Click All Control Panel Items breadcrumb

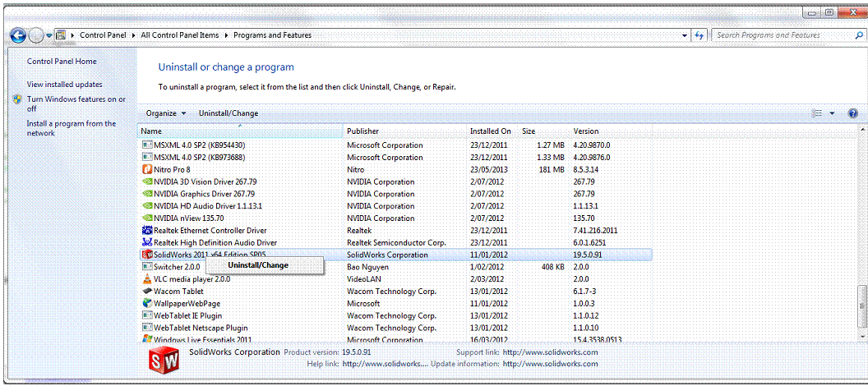point(180,34)
